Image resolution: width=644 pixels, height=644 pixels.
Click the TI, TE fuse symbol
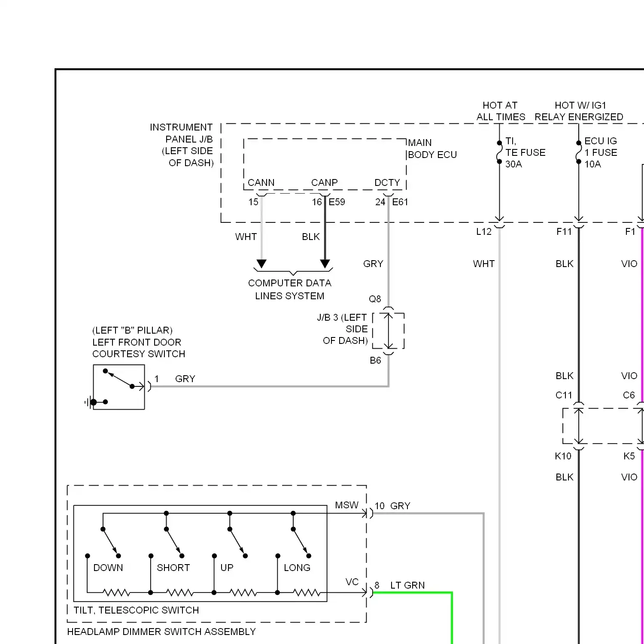(499, 152)
